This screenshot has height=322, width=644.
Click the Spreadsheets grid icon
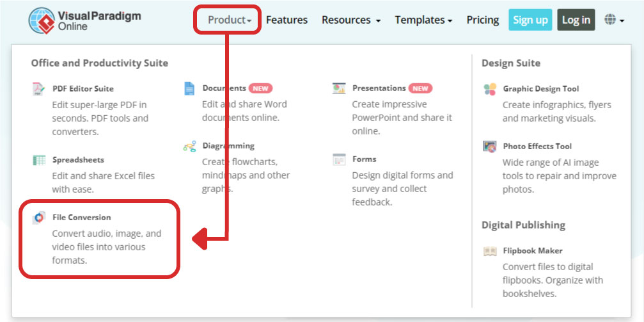[x=39, y=160]
